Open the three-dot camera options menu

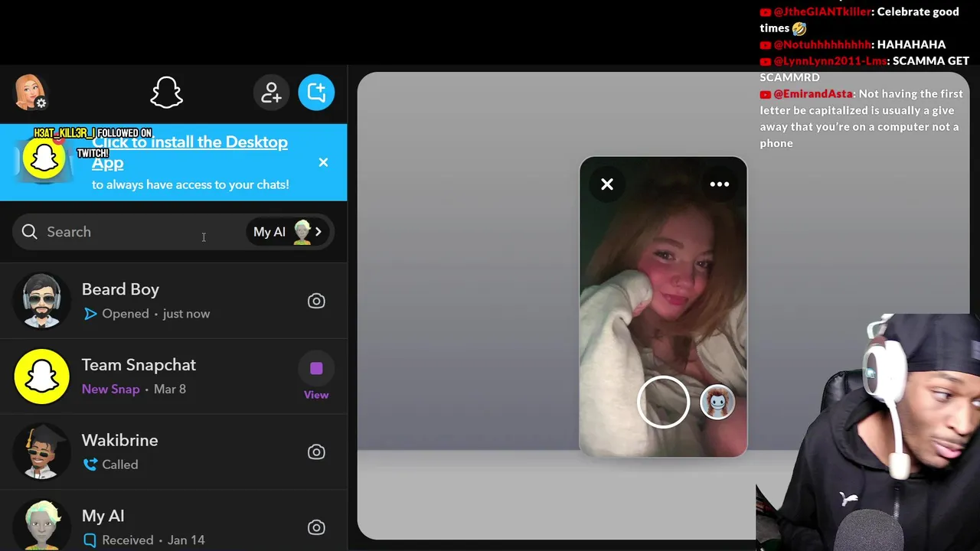coord(720,184)
